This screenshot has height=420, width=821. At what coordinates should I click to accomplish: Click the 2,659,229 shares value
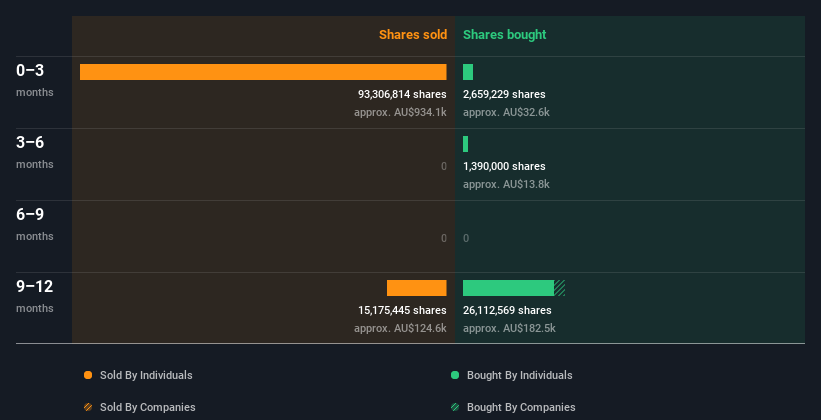coord(504,94)
